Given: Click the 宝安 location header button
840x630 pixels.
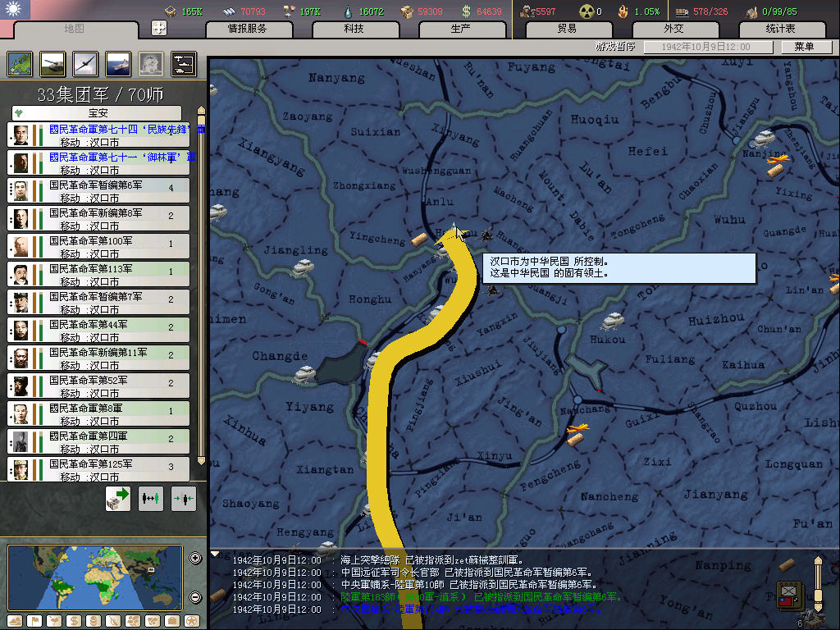Looking at the screenshot, I should click(97, 113).
